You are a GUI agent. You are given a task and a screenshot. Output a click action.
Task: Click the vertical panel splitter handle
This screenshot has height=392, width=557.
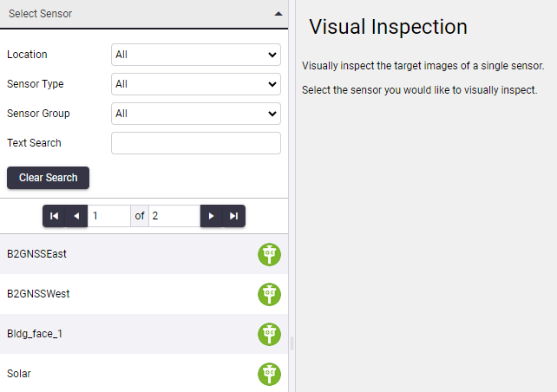coord(292,343)
